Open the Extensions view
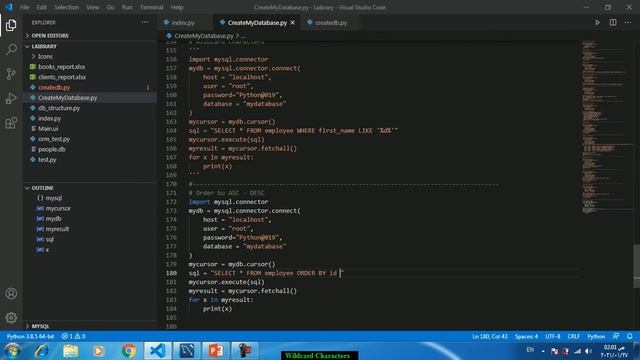640x360 pixels. (x=11, y=123)
